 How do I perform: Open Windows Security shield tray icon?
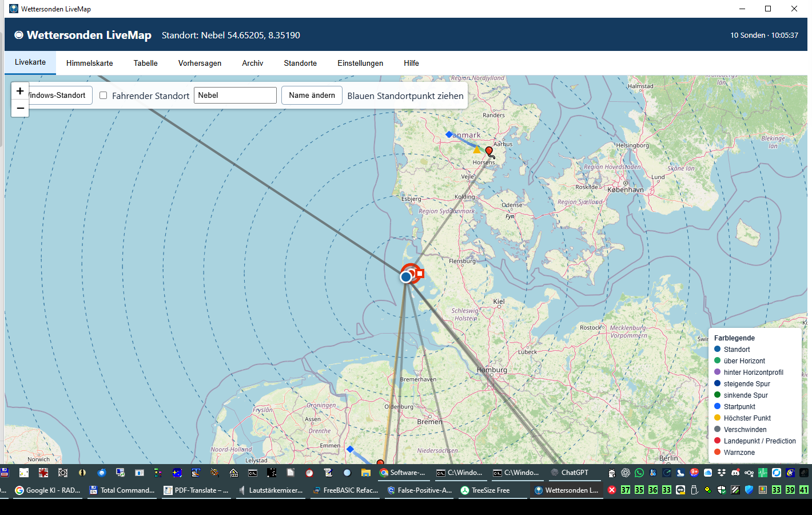pos(722,490)
